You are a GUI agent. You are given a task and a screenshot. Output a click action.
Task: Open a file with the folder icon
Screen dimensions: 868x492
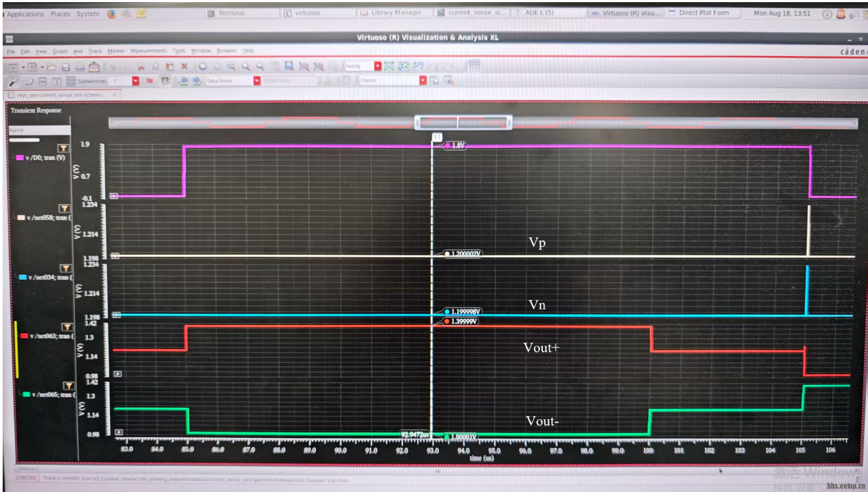[x=52, y=68]
